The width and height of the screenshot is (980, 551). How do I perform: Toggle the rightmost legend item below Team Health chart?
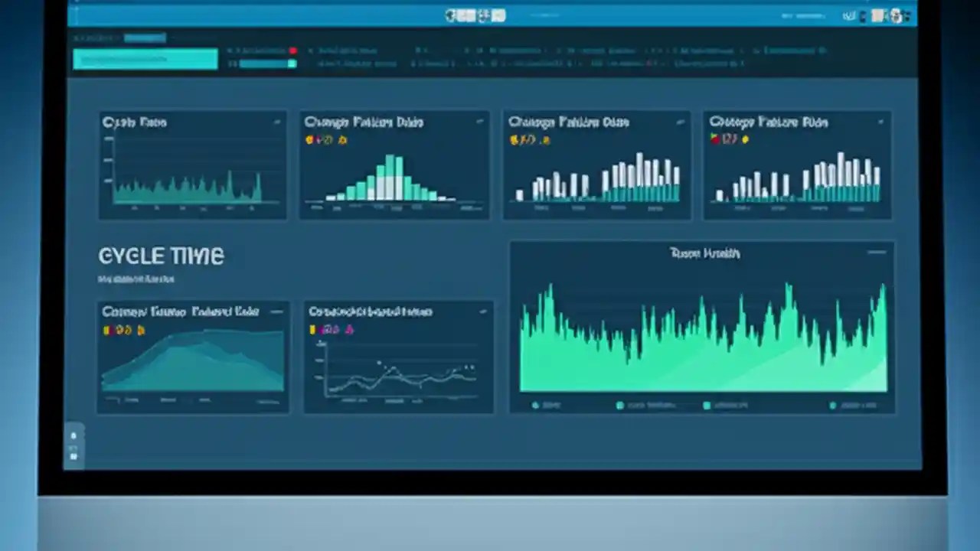(x=835, y=406)
